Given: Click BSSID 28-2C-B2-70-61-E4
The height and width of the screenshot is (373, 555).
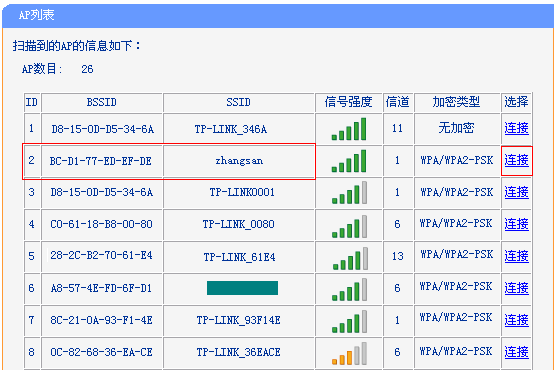Looking at the screenshot, I should [101, 255].
